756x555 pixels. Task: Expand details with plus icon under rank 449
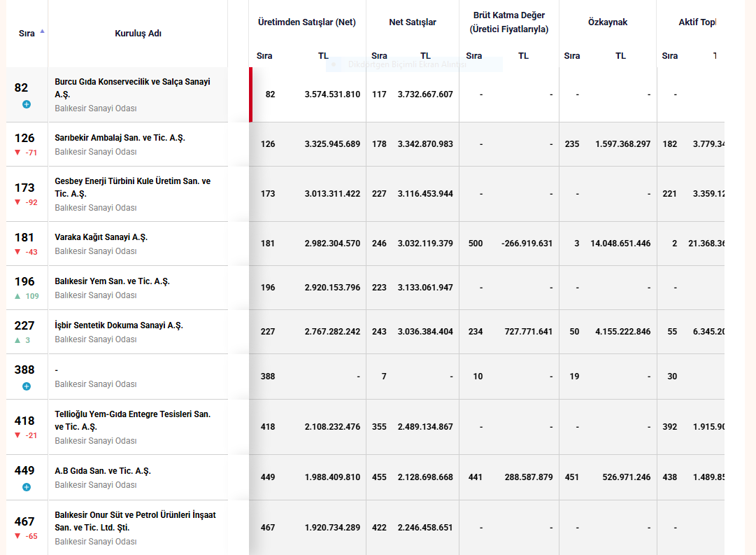(27, 487)
